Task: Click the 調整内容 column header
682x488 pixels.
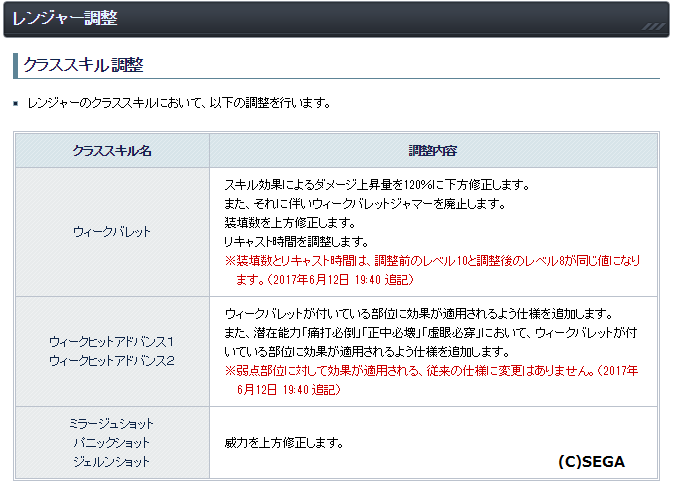Action: (x=433, y=151)
